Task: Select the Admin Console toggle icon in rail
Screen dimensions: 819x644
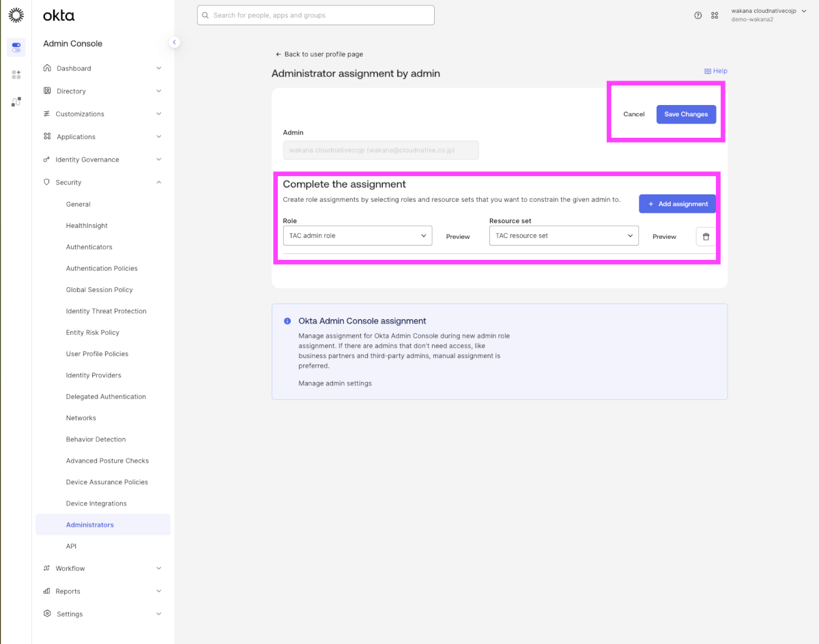Action: pos(16,47)
